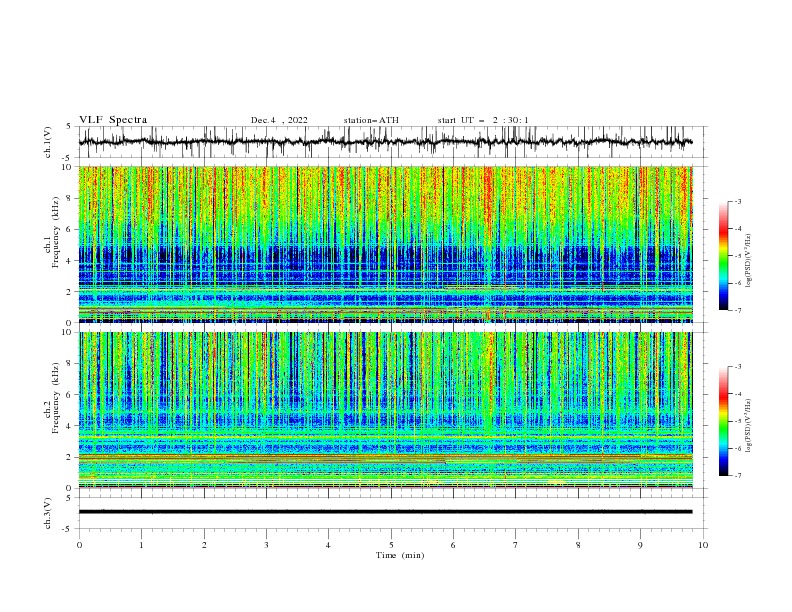Click time axis tick label "3"

(x=266, y=545)
